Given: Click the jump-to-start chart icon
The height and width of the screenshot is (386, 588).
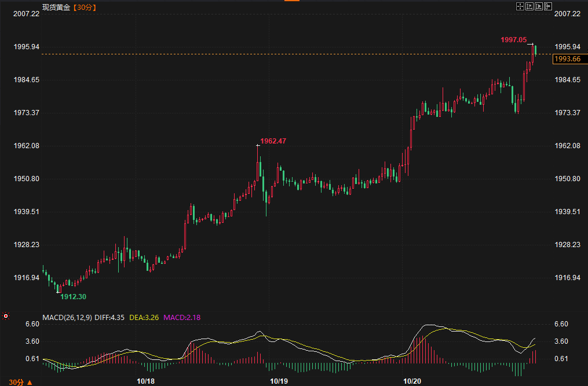Looking at the screenshot, I should [x=529, y=6].
